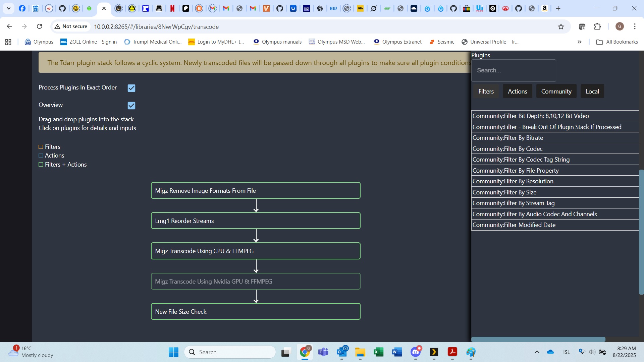Switch to the Community plugins tab
Screen dimensions: 644x362
[x=556, y=92]
